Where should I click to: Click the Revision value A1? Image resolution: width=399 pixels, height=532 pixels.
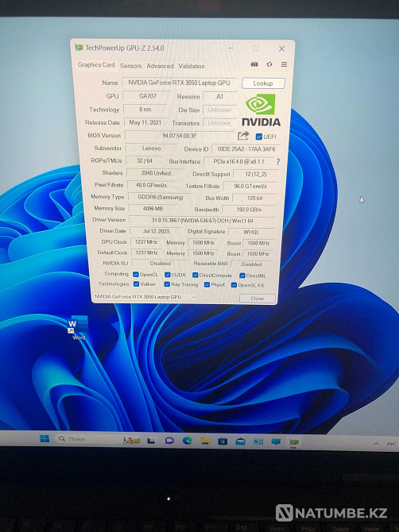(x=219, y=96)
